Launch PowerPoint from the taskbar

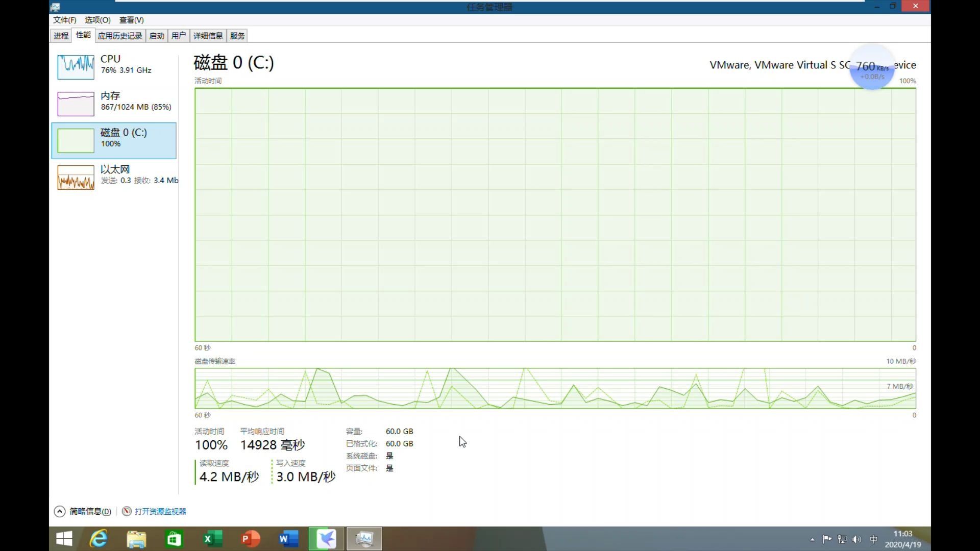click(250, 539)
